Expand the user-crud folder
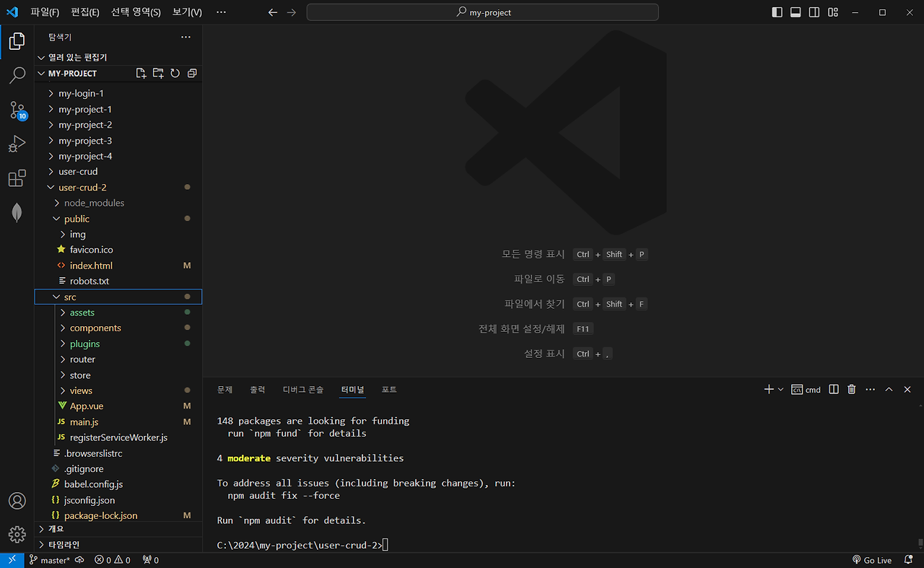Viewport: 924px width, 568px height. click(118, 171)
